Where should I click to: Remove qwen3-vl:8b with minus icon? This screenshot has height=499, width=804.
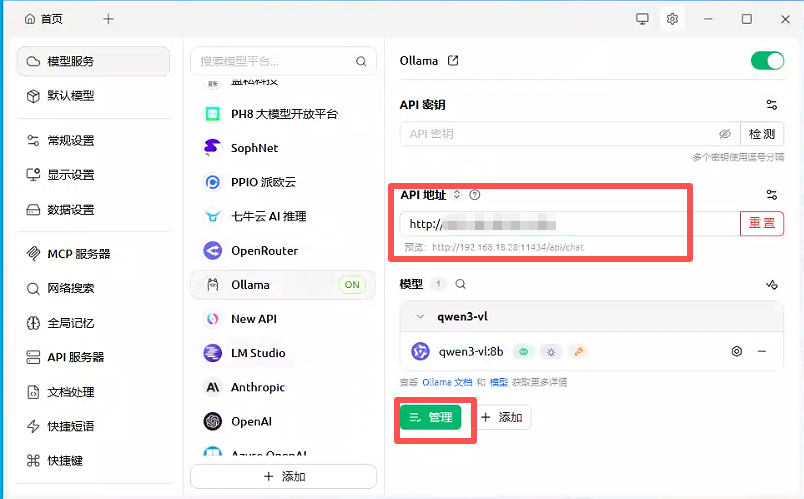point(761,351)
